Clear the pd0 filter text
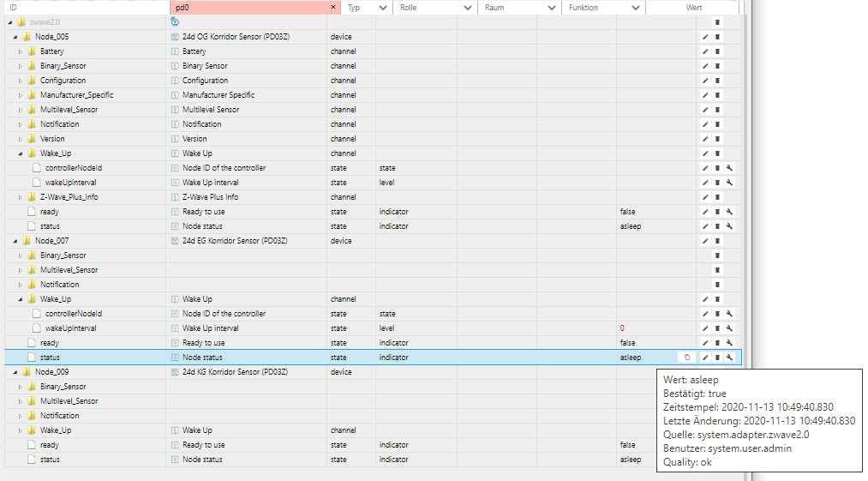This screenshot has width=868, height=481. [332, 7]
